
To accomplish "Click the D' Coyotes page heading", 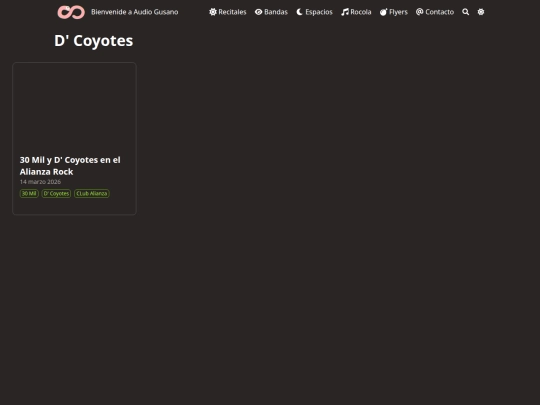I will 94,41.
